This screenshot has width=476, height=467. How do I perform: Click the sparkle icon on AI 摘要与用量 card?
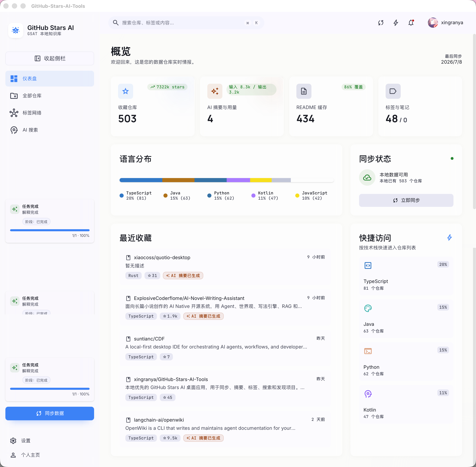tap(215, 91)
